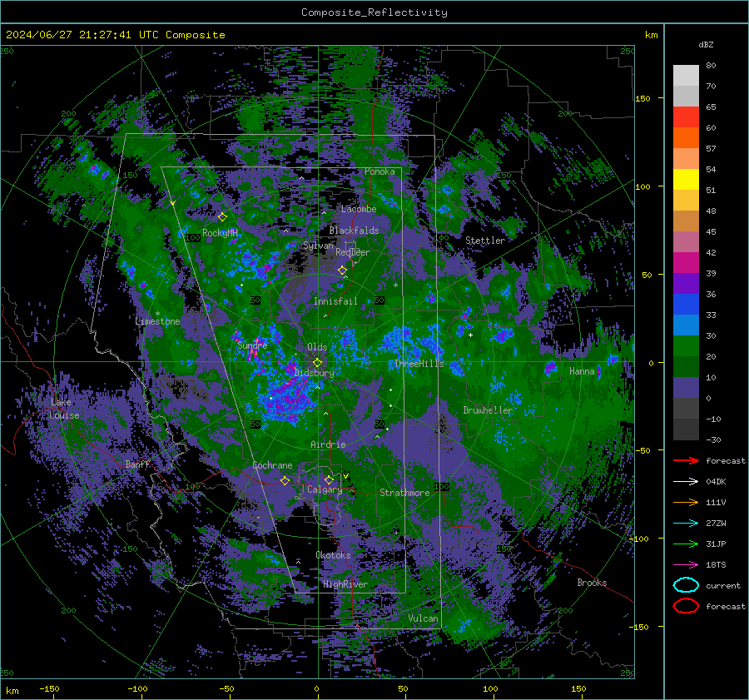Click the Innisfail city label
The width and height of the screenshot is (749, 700).
click(335, 301)
